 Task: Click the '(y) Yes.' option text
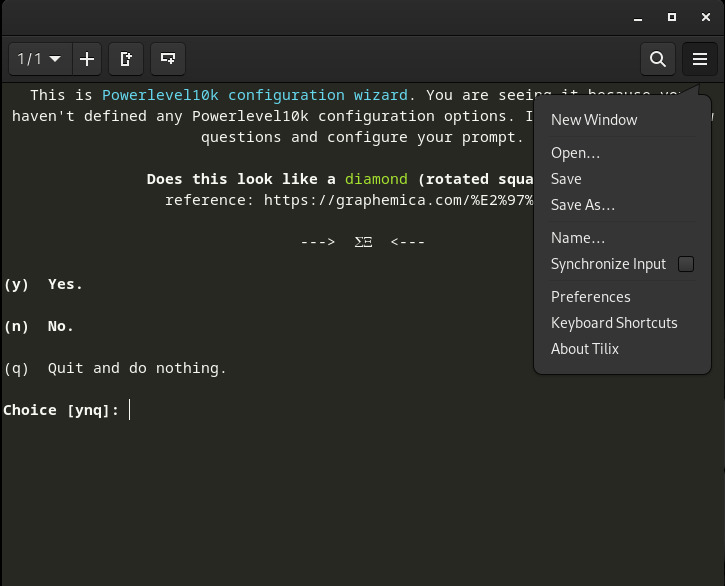(43, 284)
